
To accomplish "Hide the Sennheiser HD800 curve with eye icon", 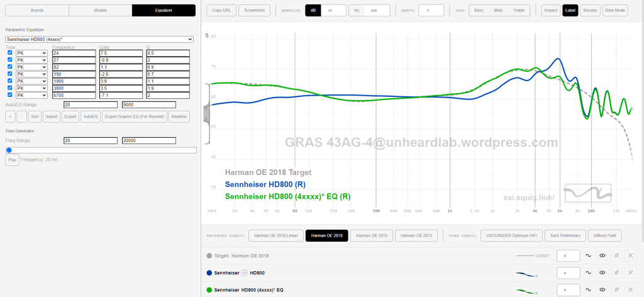I will [602, 273].
